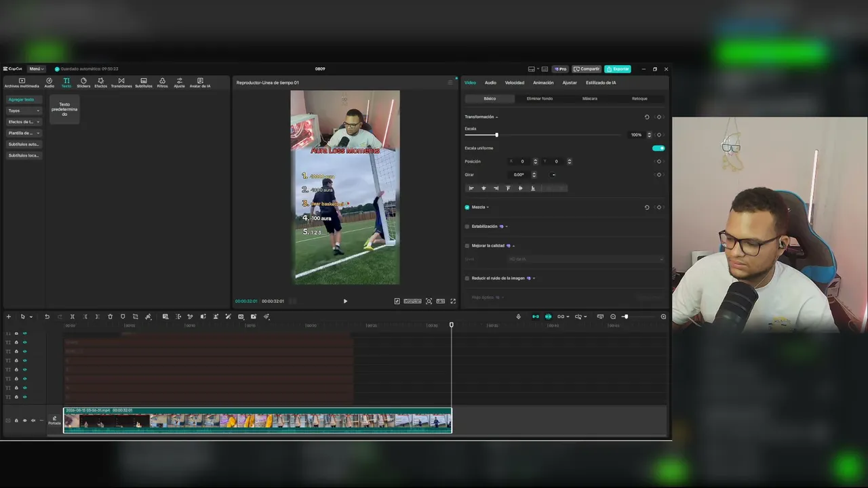Switch to the Audio tab in the inspector
This screenshot has width=868, height=488.
pos(490,83)
